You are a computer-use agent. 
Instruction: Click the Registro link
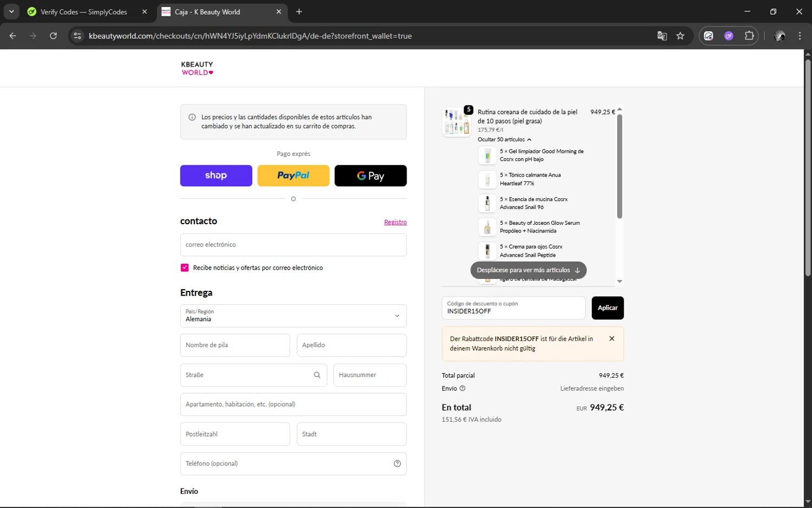395,222
